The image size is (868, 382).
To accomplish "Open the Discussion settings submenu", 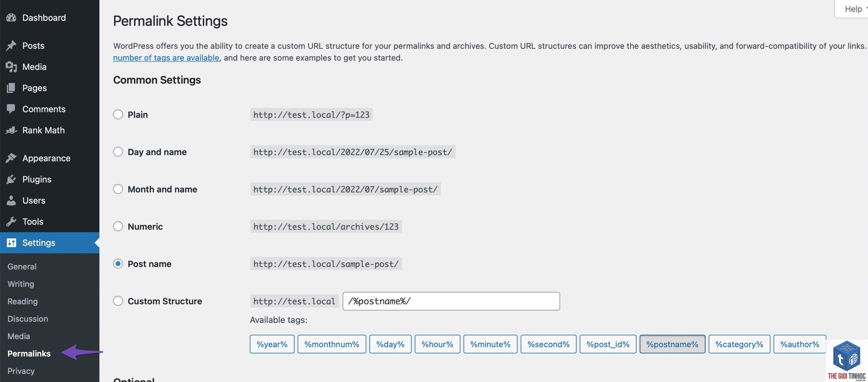I will point(28,319).
